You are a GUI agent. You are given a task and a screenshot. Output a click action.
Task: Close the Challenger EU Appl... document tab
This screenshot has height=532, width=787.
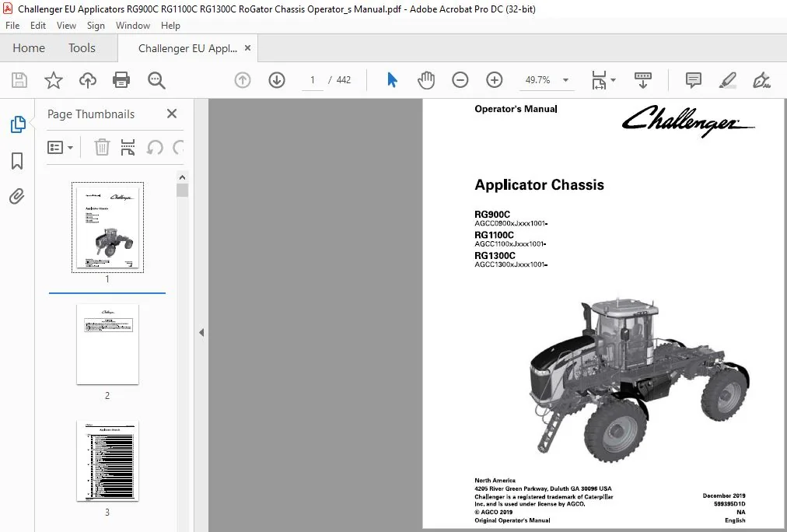(247, 48)
